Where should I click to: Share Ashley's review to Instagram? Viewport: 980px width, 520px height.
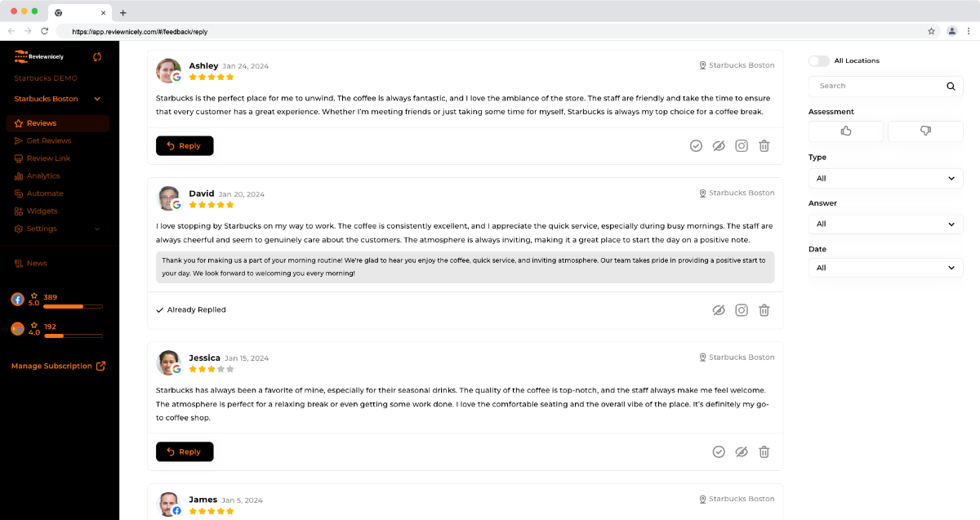coord(742,145)
